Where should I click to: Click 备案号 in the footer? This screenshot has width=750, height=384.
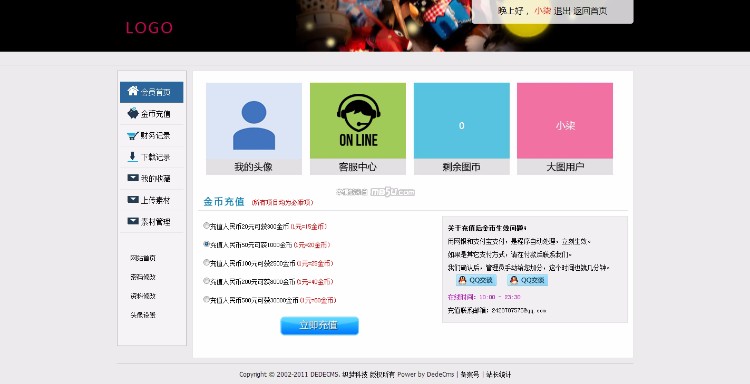point(469,374)
